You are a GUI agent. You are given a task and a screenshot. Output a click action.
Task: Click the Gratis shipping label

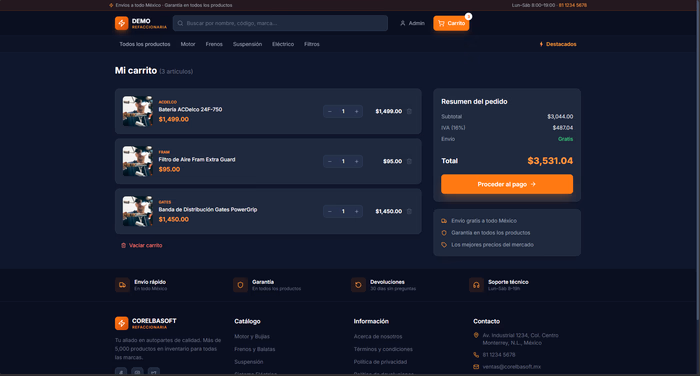click(565, 139)
